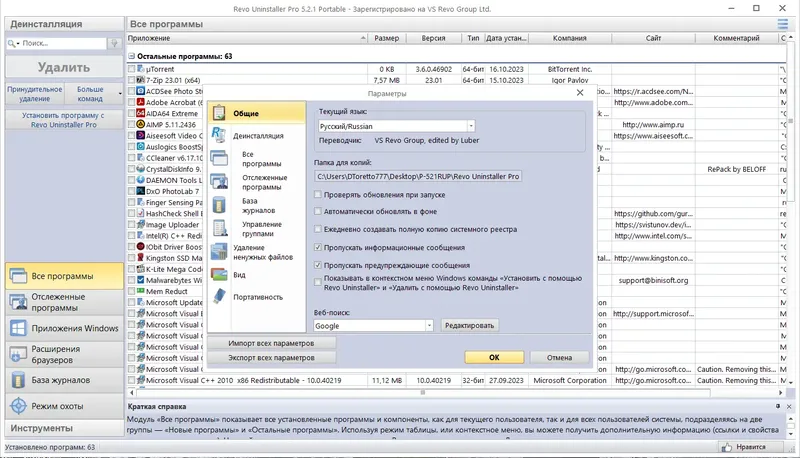The image size is (800, 458).
Task: Open the Русский/Russian language dropdown
Action: tap(471, 126)
